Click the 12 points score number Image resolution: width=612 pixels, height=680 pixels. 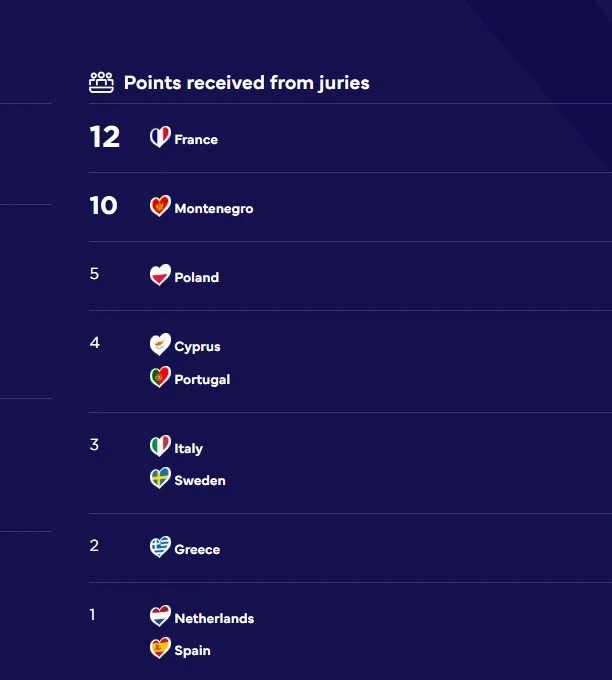coord(105,137)
